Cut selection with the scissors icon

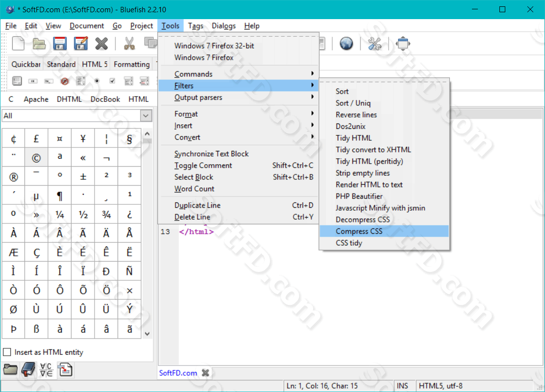129,44
